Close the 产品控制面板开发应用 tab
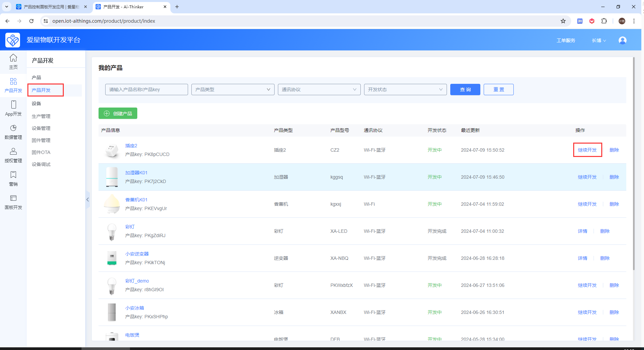The width and height of the screenshot is (644, 350). [86, 7]
